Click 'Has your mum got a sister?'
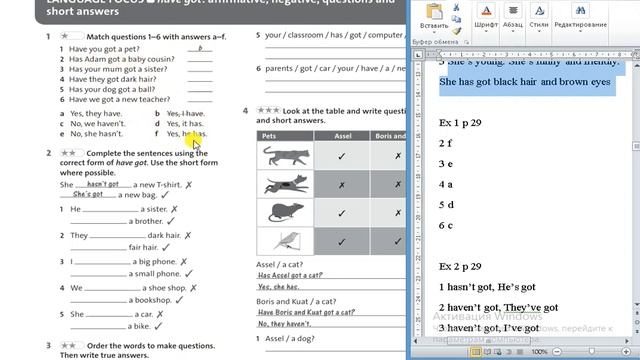640x360 pixels. point(118,69)
